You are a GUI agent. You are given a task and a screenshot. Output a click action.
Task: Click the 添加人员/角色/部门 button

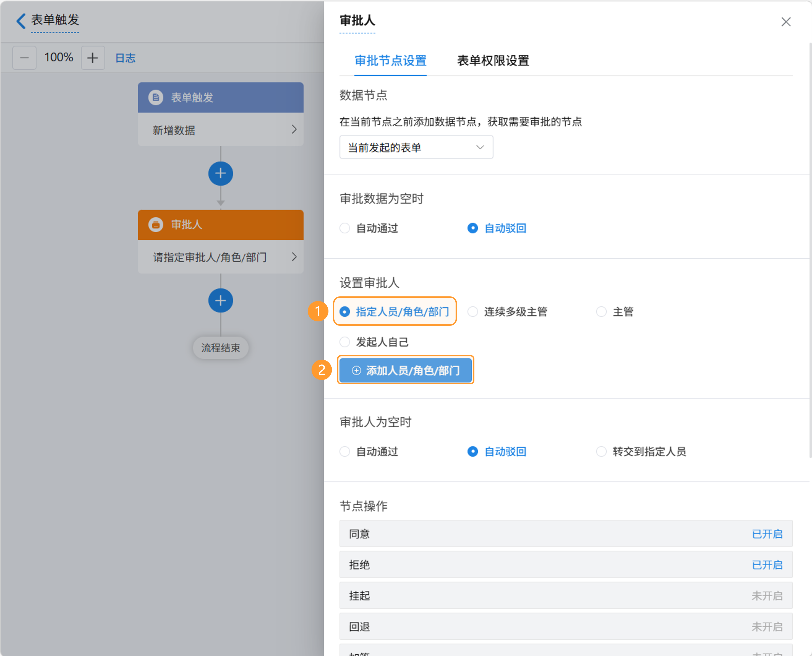coord(405,370)
